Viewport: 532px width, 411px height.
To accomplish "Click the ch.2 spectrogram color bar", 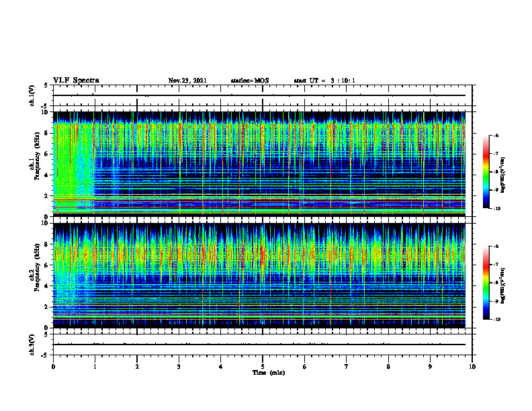I will click(486, 283).
